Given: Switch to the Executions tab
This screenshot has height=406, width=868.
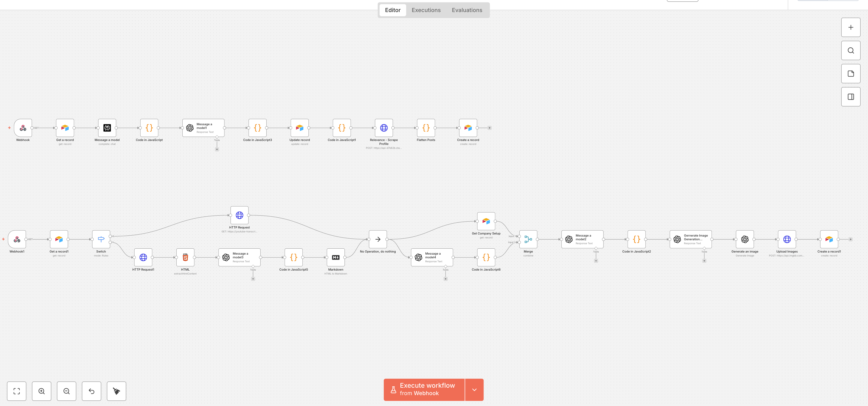Looking at the screenshot, I should (x=426, y=10).
